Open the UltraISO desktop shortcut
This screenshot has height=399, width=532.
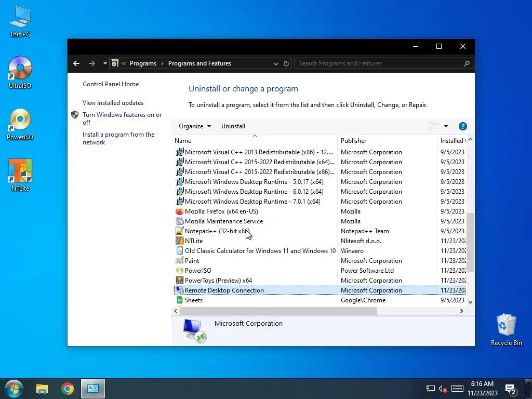[20, 72]
